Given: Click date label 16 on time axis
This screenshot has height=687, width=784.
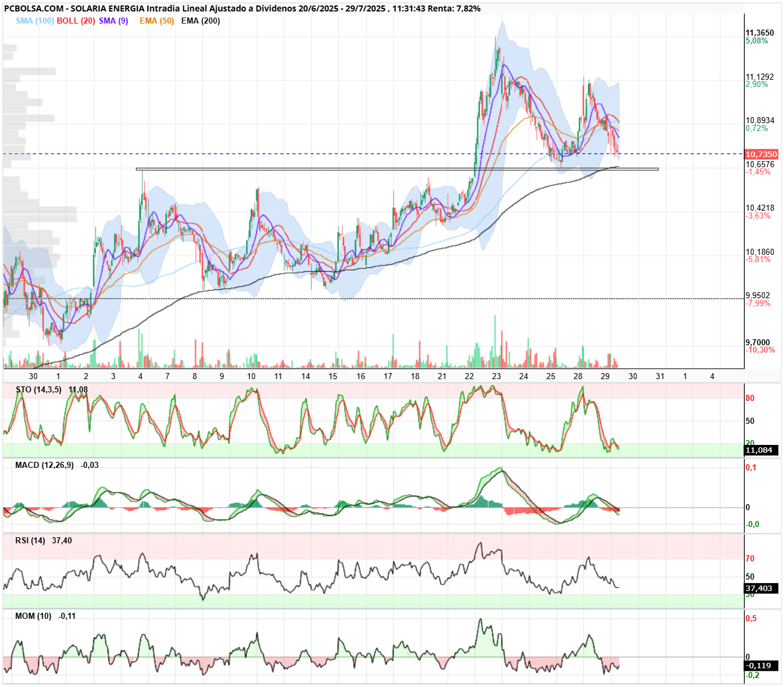Looking at the screenshot, I should pos(360,376).
